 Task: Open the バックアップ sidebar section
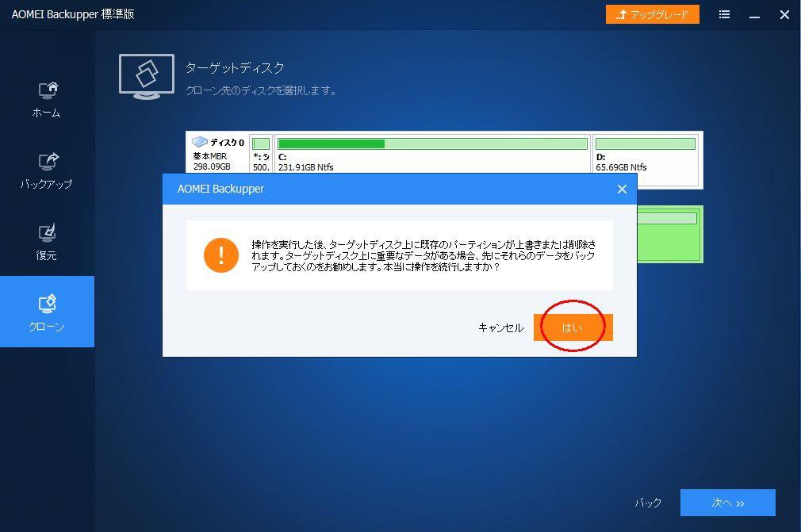click(47, 171)
